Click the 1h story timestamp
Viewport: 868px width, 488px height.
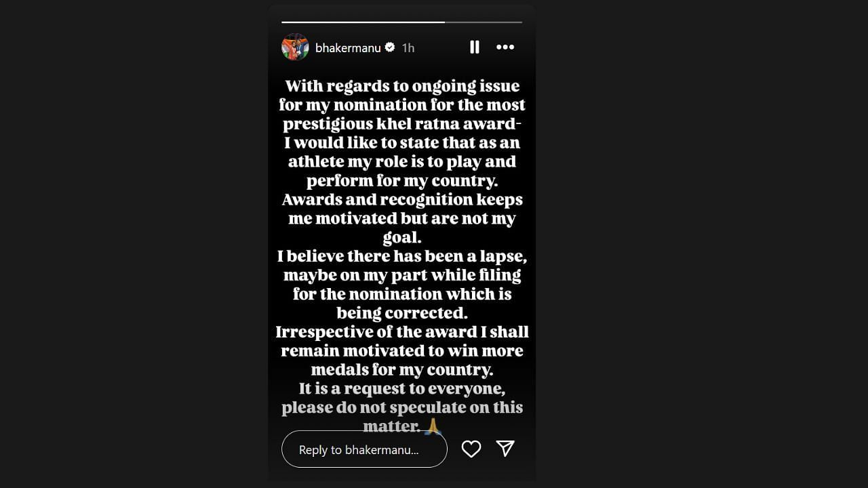(408, 47)
